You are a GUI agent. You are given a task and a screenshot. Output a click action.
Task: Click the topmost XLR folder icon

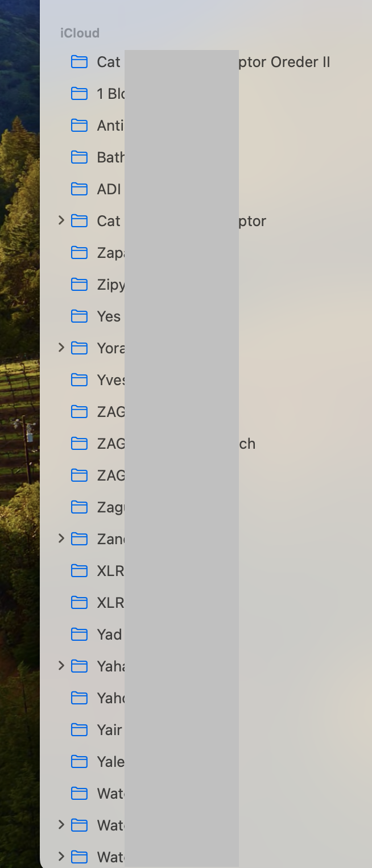78,571
